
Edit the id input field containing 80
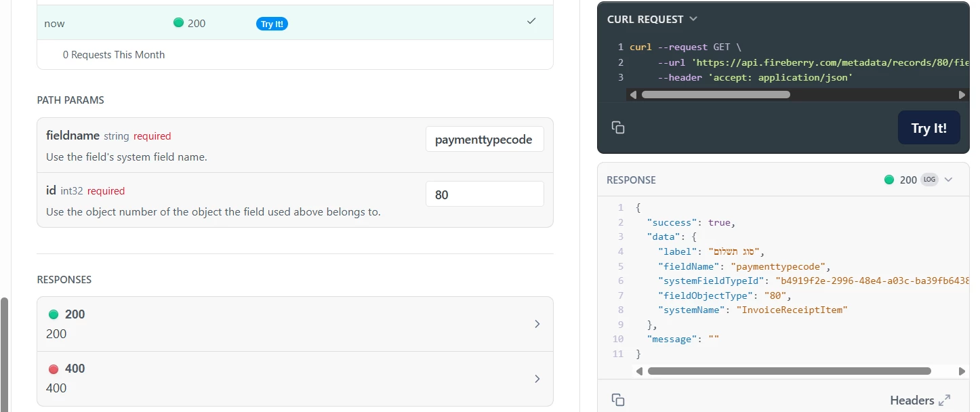click(485, 194)
